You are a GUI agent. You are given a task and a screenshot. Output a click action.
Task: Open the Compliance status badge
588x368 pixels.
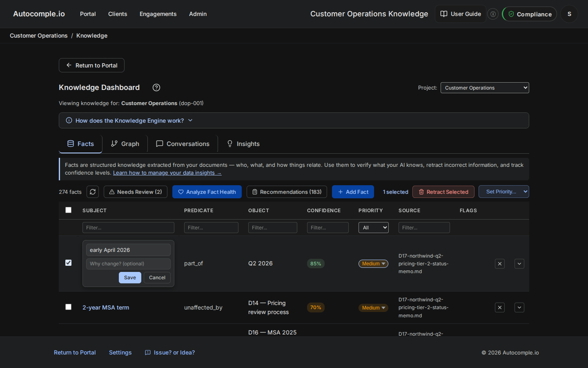530,14
